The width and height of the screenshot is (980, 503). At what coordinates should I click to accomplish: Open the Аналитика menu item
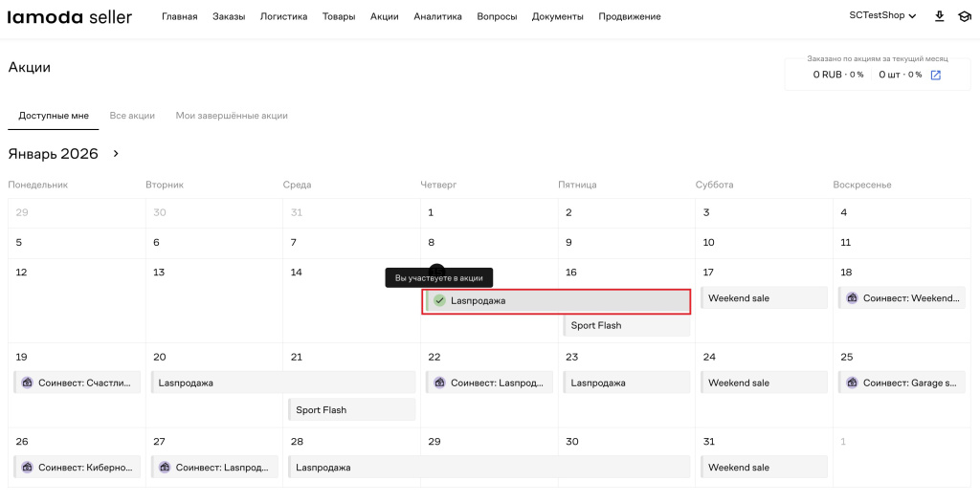pyautogui.click(x=437, y=16)
